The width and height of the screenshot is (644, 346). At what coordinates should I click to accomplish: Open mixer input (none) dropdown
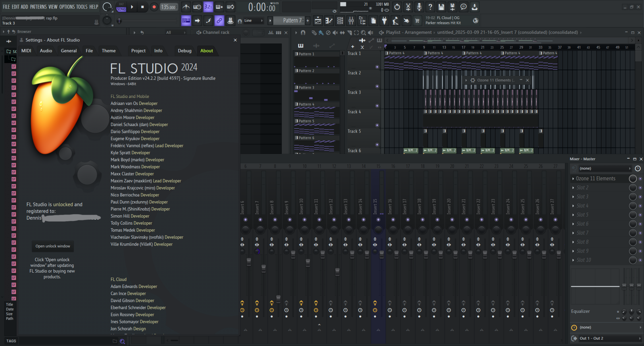click(x=605, y=168)
